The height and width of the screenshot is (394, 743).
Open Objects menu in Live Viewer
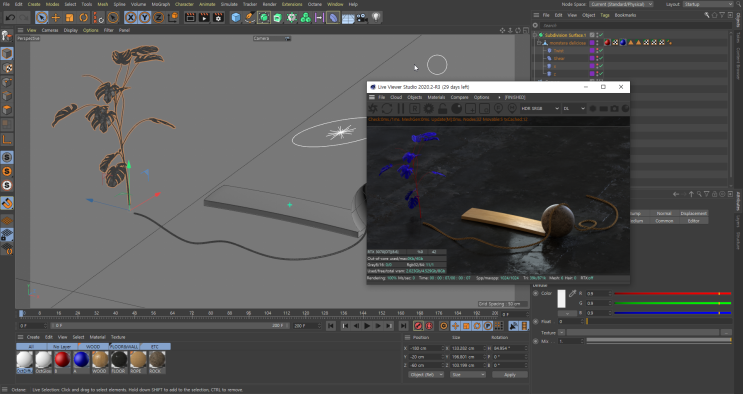415,97
